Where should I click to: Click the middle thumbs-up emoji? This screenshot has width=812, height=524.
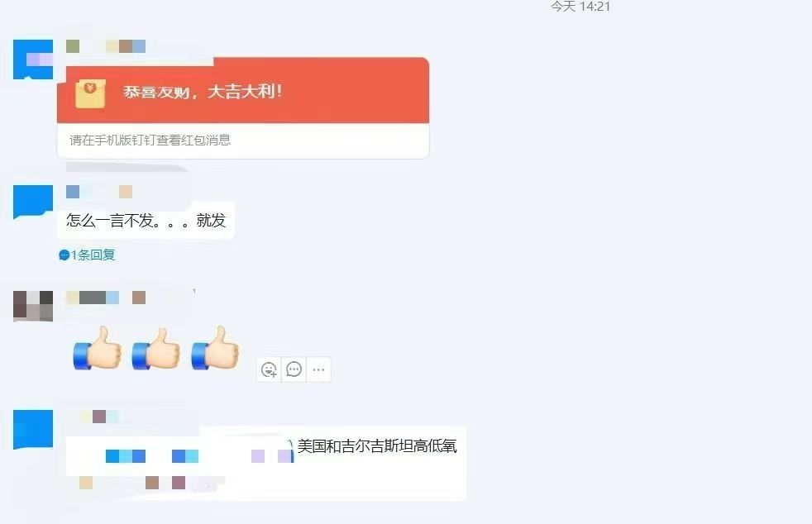(156, 348)
